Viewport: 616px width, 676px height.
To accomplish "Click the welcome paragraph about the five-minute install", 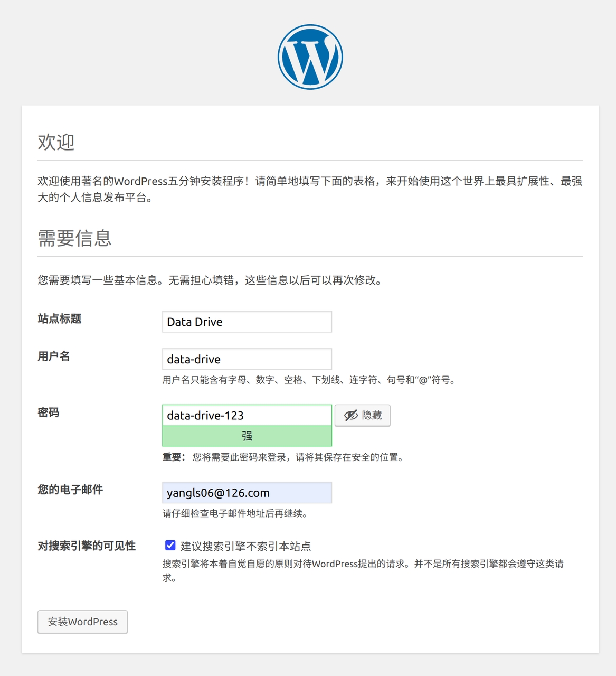I will coord(310,189).
